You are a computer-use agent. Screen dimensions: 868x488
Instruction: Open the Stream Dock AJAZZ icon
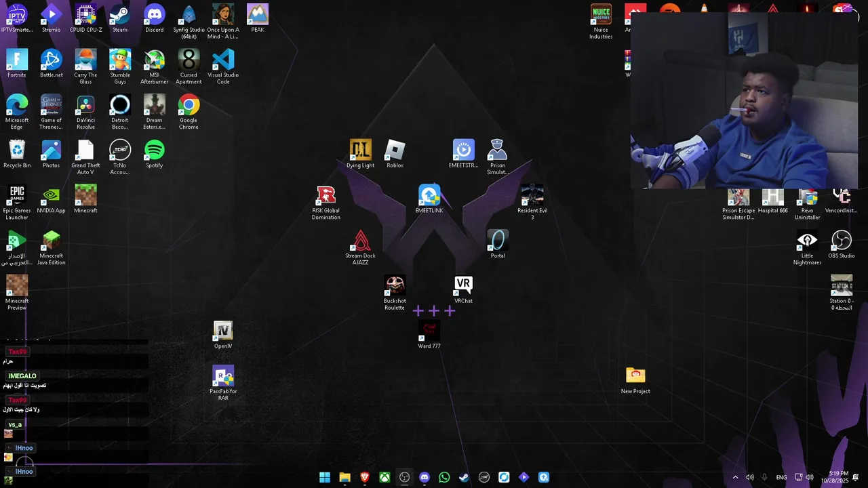click(x=361, y=247)
